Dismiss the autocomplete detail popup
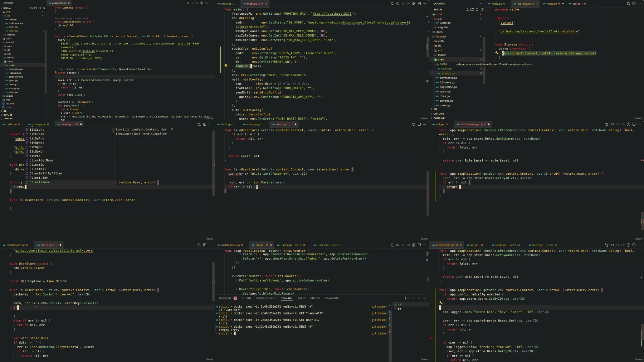 [x=172, y=129]
